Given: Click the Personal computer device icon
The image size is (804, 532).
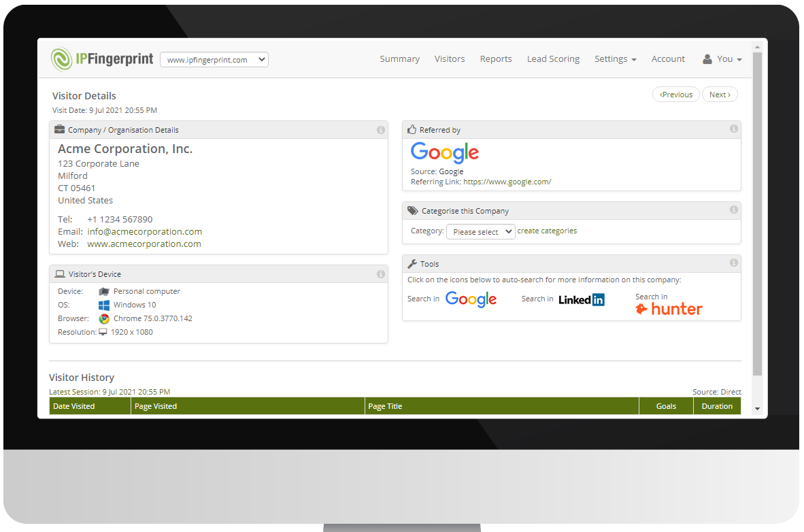Looking at the screenshot, I should click(x=103, y=291).
